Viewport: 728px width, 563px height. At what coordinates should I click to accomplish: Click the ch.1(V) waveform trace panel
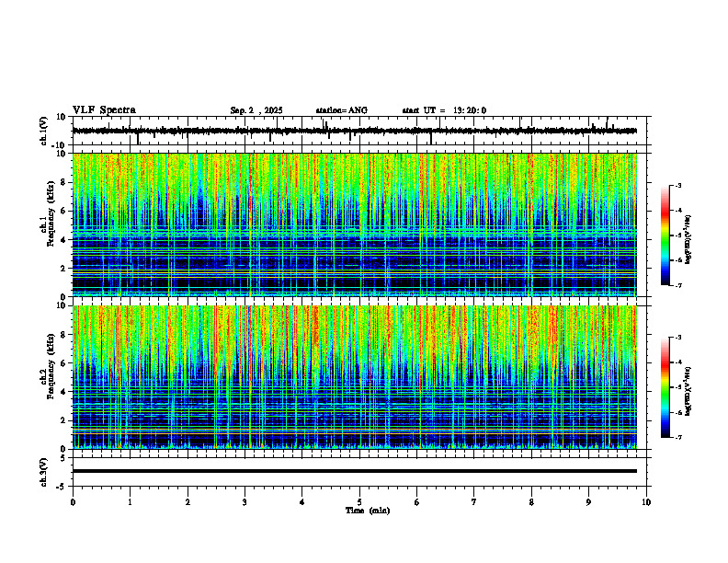(x=361, y=131)
